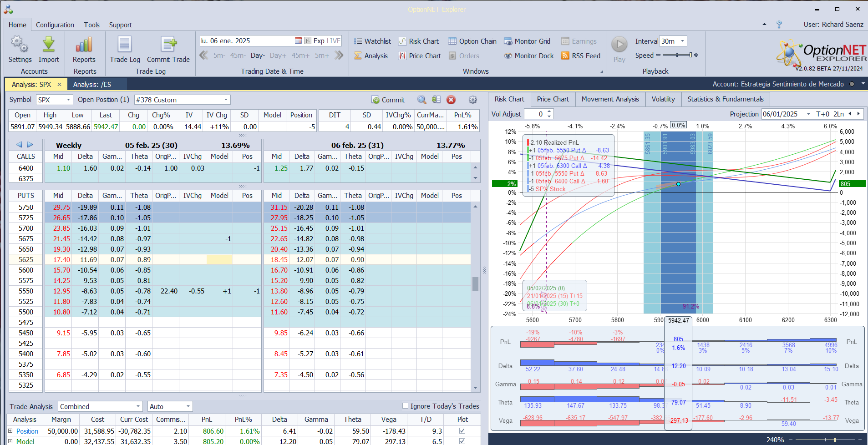Open the Reports chart icon

pyautogui.click(x=84, y=45)
